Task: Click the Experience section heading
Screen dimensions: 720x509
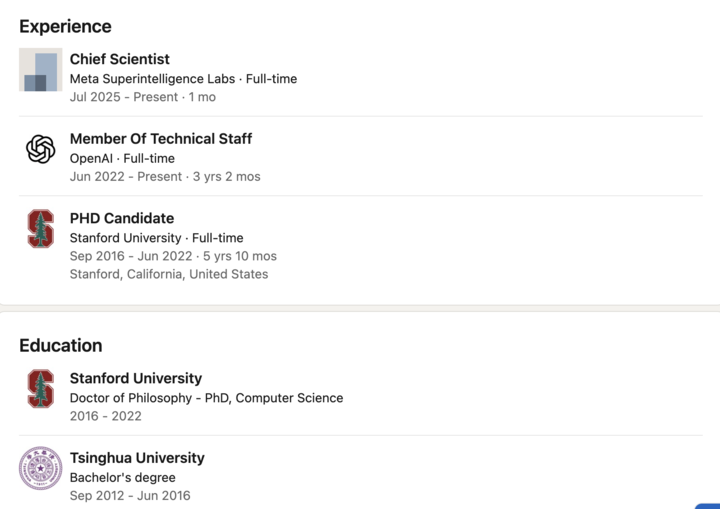Action: 65,26
